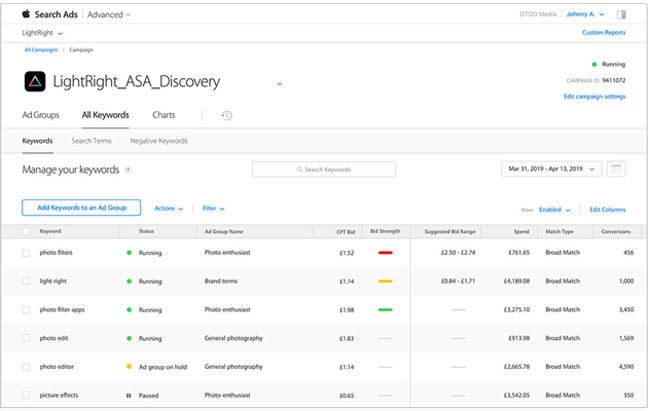Viewport: 650px width, 411px height.
Task: Open the Actions dropdown
Action: [168, 209]
